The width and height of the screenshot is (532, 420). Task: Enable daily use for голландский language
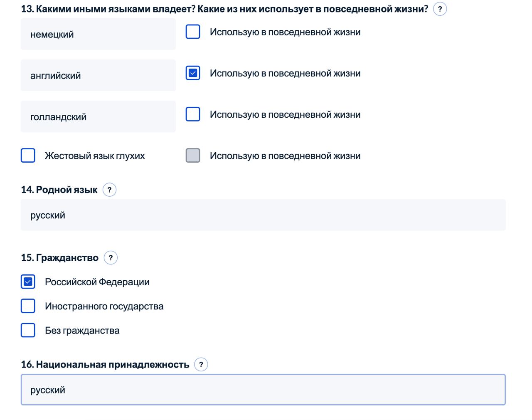click(193, 114)
